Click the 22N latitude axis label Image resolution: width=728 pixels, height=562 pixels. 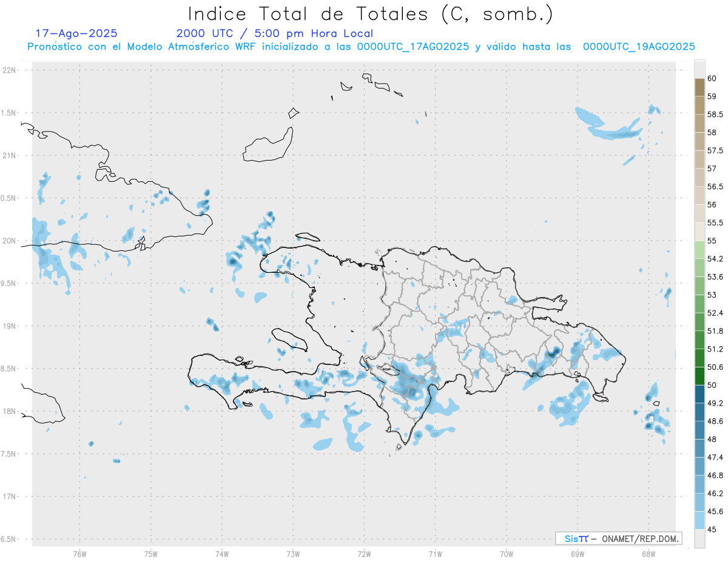(10, 70)
